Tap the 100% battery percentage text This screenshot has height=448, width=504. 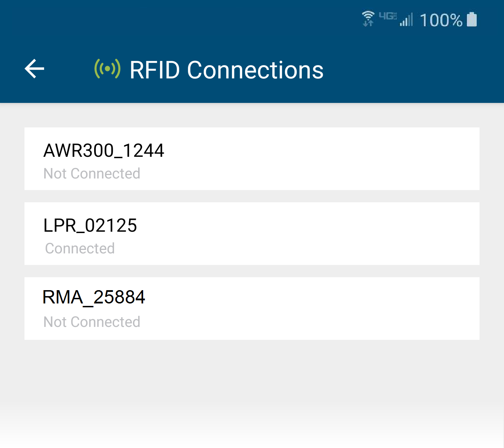pyautogui.click(x=441, y=20)
